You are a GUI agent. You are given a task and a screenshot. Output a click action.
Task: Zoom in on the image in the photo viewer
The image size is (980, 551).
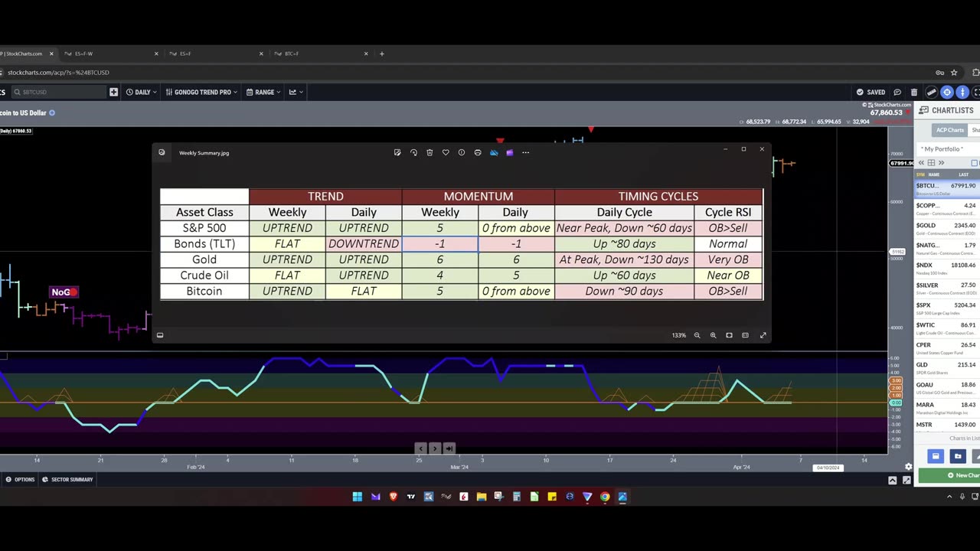(713, 335)
